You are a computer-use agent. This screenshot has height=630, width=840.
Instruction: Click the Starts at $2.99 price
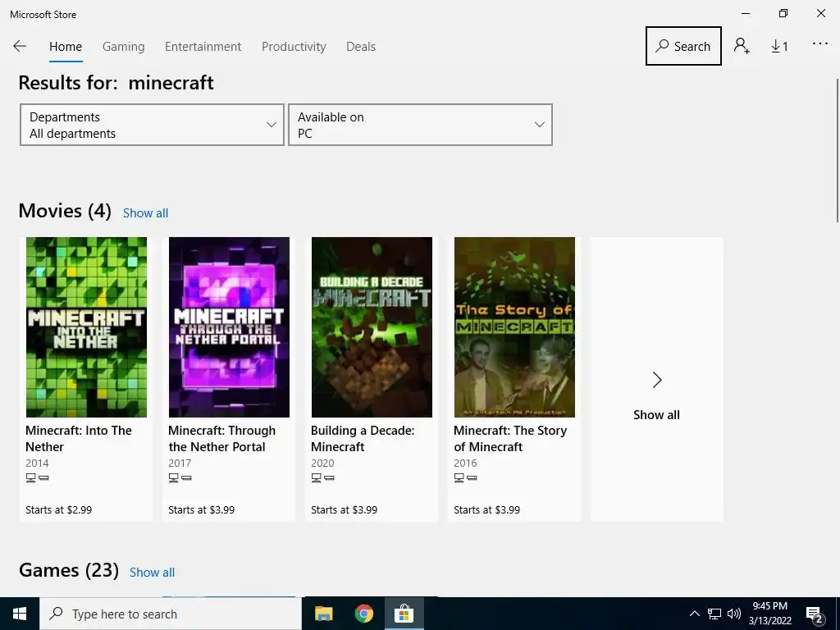click(x=59, y=510)
